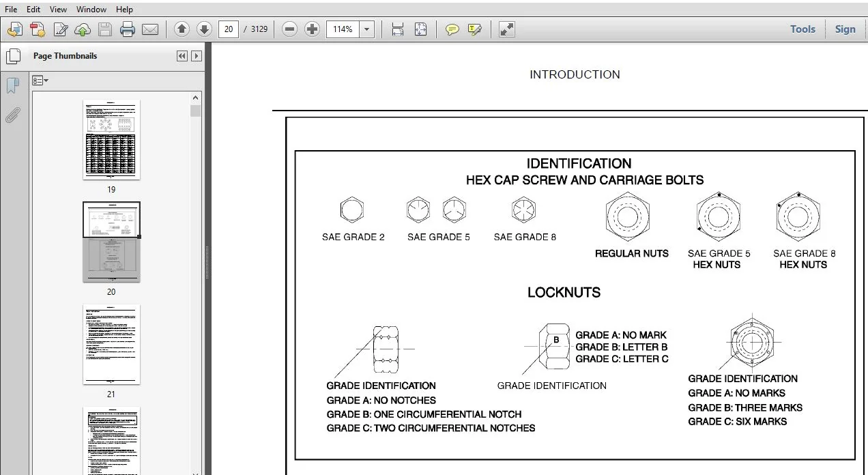Select page 21 thumbnail
The height and width of the screenshot is (475, 868).
(x=111, y=345)
